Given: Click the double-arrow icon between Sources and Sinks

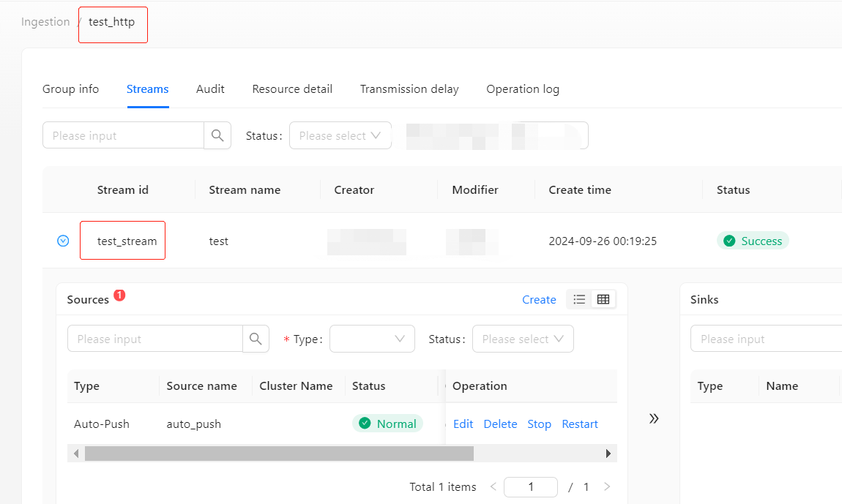Looking at the screenshot, I should [x=654, y=418].
